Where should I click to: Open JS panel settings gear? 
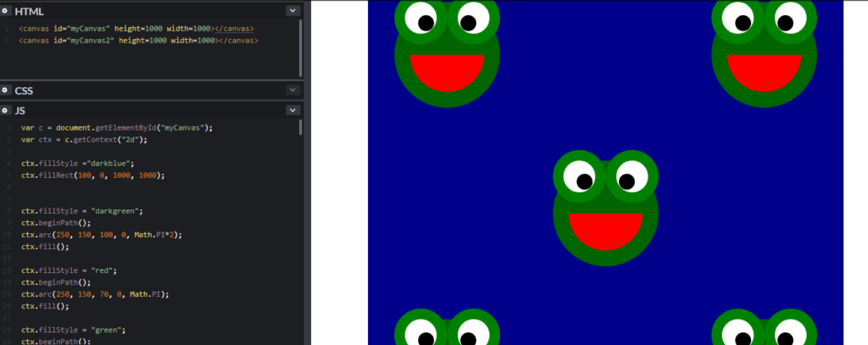coord(5,110)
